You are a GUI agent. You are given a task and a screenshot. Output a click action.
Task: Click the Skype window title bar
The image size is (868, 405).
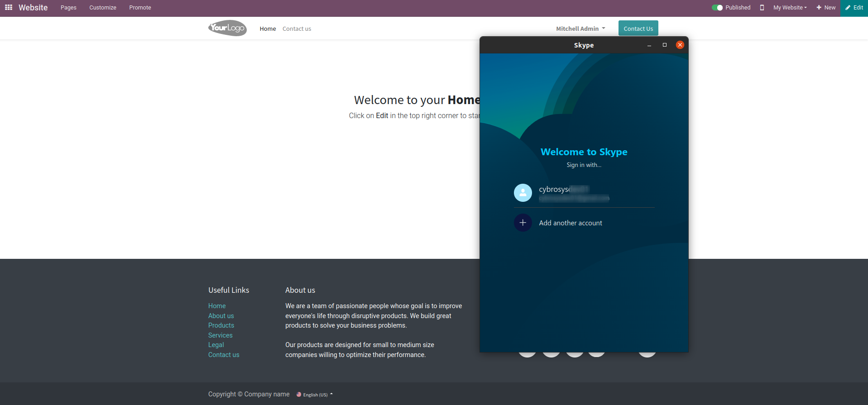click(x=584, y=45)
